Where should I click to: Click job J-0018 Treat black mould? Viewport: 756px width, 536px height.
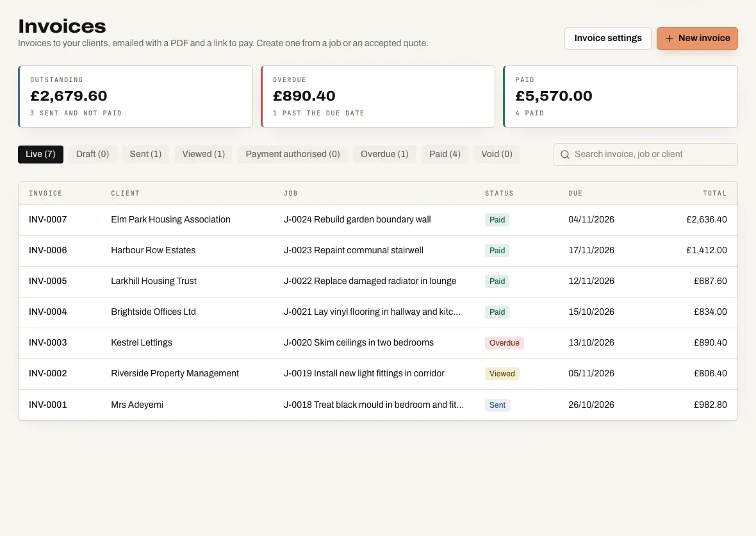click(374, 405)
